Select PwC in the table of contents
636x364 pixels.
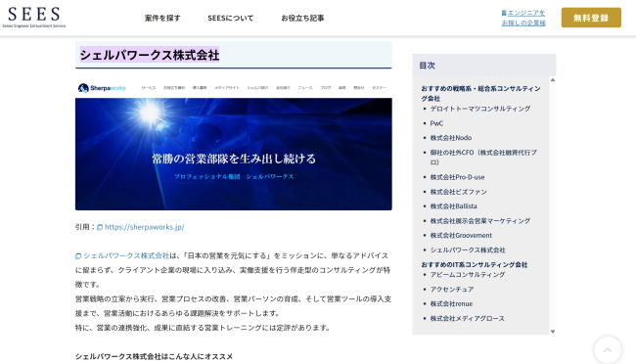pos(436,123)
